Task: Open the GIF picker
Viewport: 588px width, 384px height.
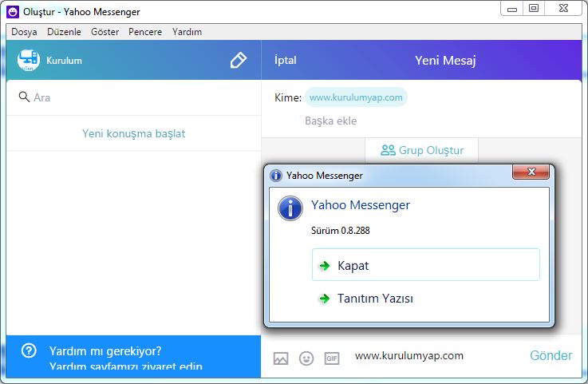Action: (x=332, y=358)
